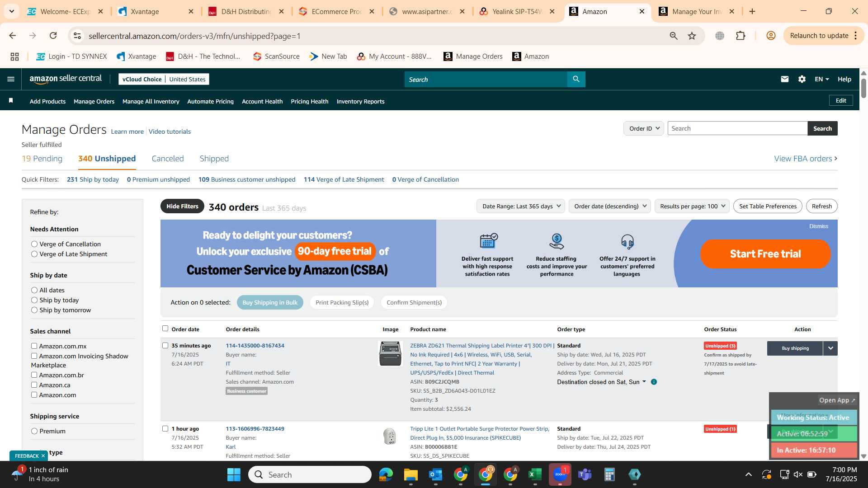Open Chrome three-dot menu
The width and height of the screenshot is (868, 488).
856,36
